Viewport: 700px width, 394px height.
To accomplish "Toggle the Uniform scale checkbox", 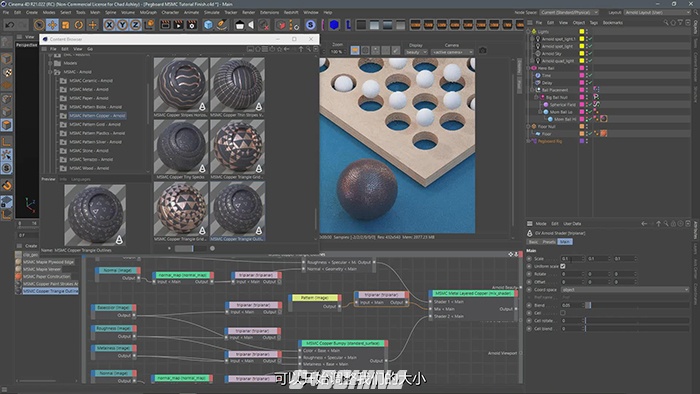I will (x=562, y=266).
